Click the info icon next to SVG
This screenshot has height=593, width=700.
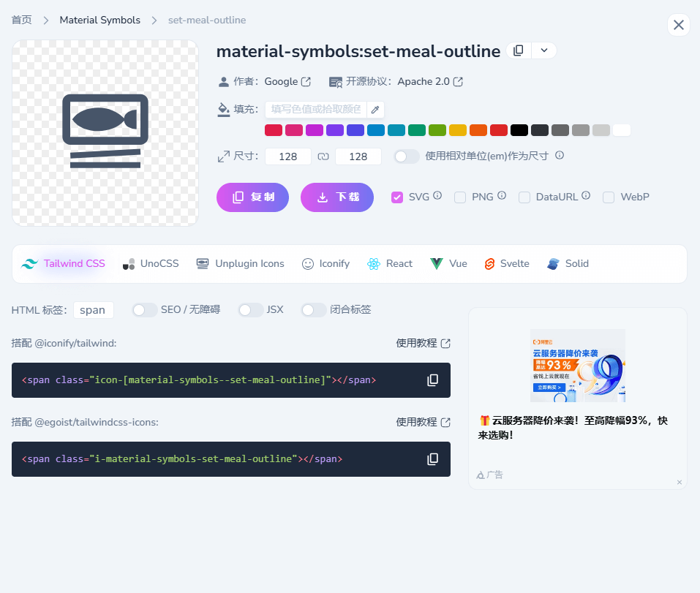437,195
